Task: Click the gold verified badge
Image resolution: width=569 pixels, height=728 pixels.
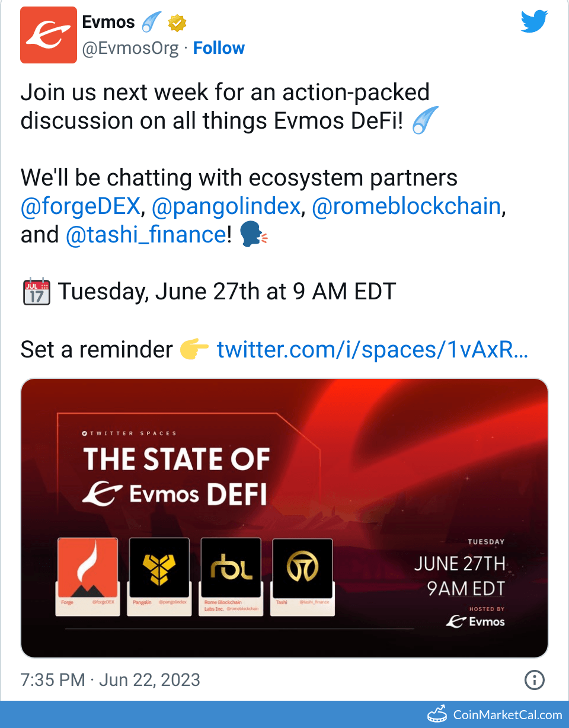Action: (178, 23)
